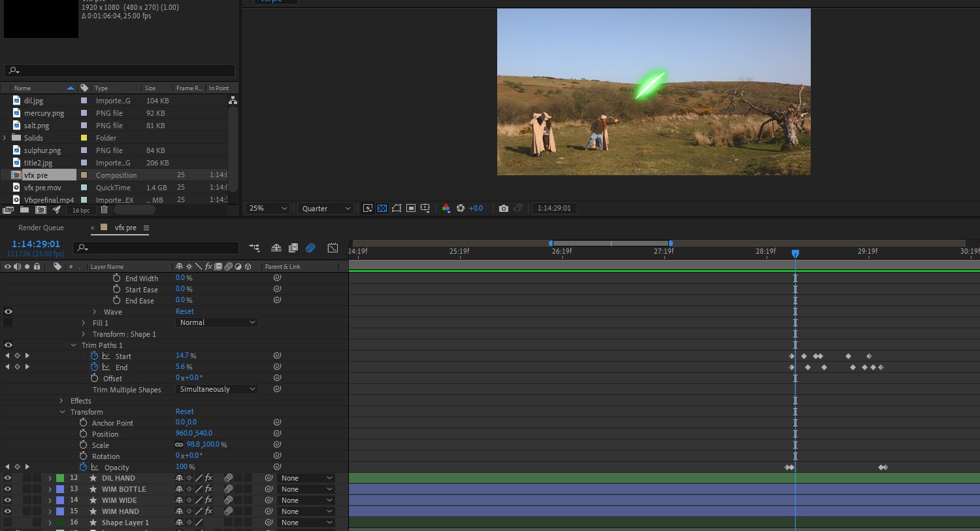Expand the Wave property group
Viewport: 980px width, 531px height.
click(94, 311)
